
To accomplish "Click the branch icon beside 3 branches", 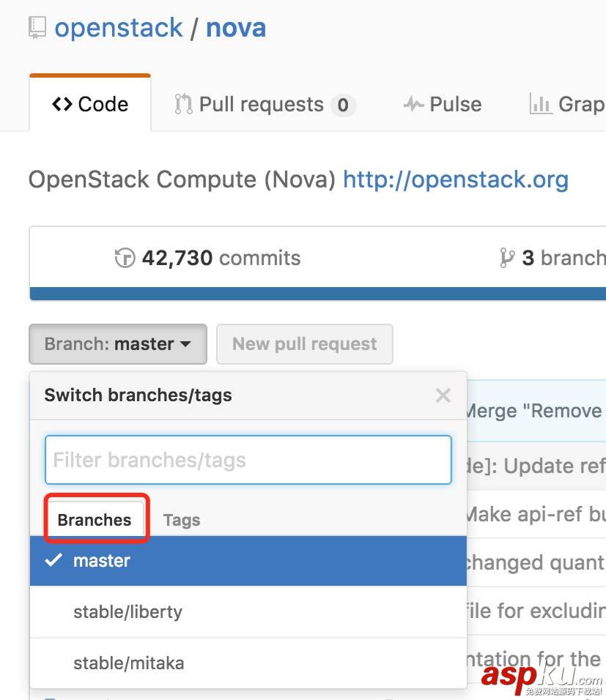I will click(x=507, y=258).
